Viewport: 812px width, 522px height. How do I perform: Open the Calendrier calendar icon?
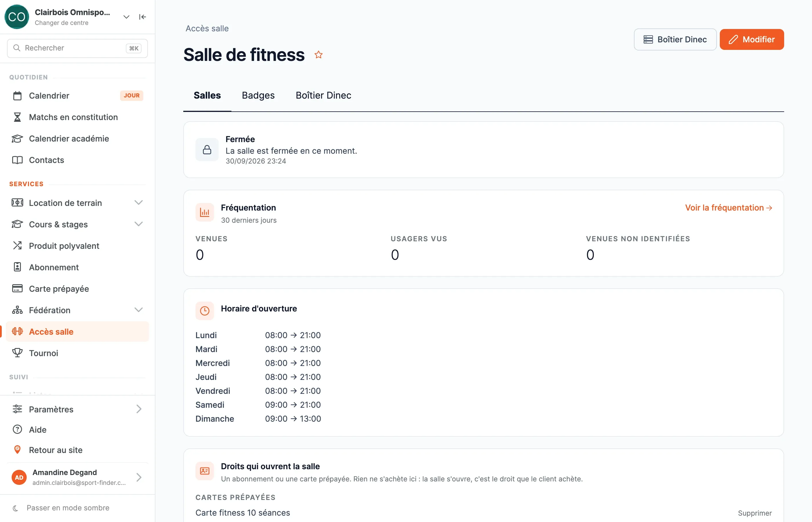tap(17, 96)
